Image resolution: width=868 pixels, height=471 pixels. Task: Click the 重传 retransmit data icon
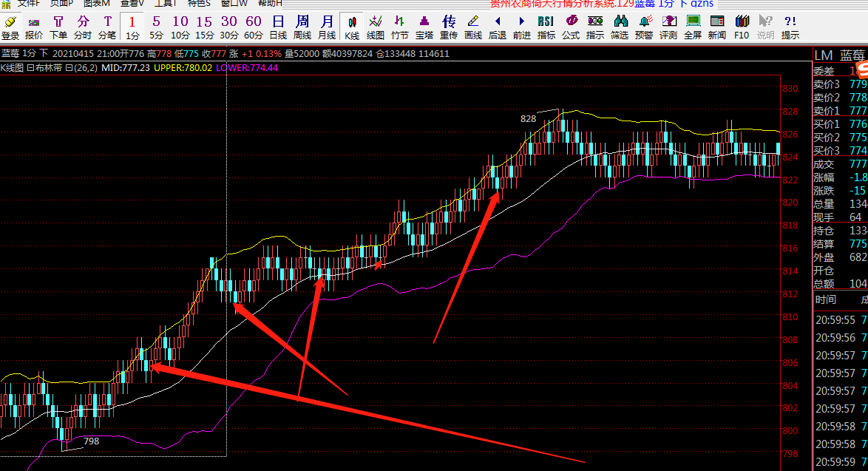pyautogui.click(x=448, y=27)
